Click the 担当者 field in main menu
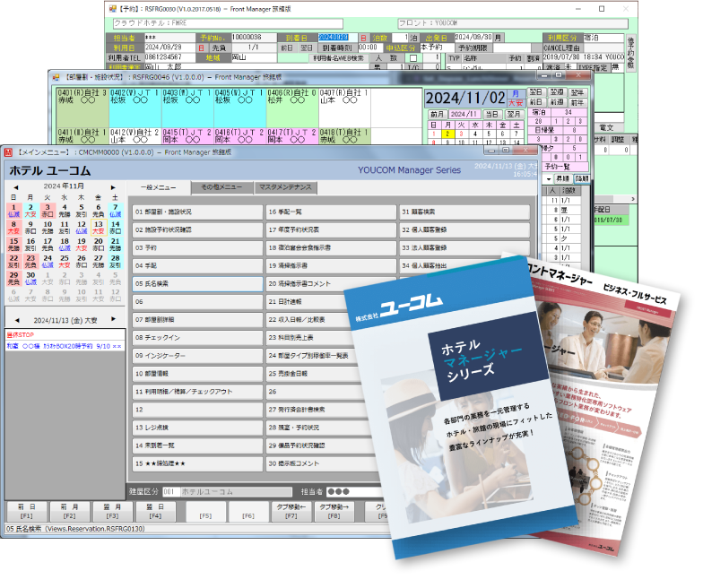The image size is (703, 588). [x=354, y=491]
